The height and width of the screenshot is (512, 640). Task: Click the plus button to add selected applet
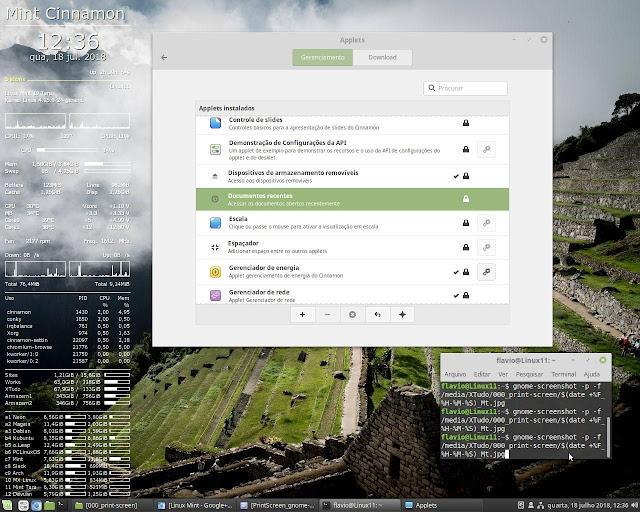pyautogui.click(x=302, y=314)
